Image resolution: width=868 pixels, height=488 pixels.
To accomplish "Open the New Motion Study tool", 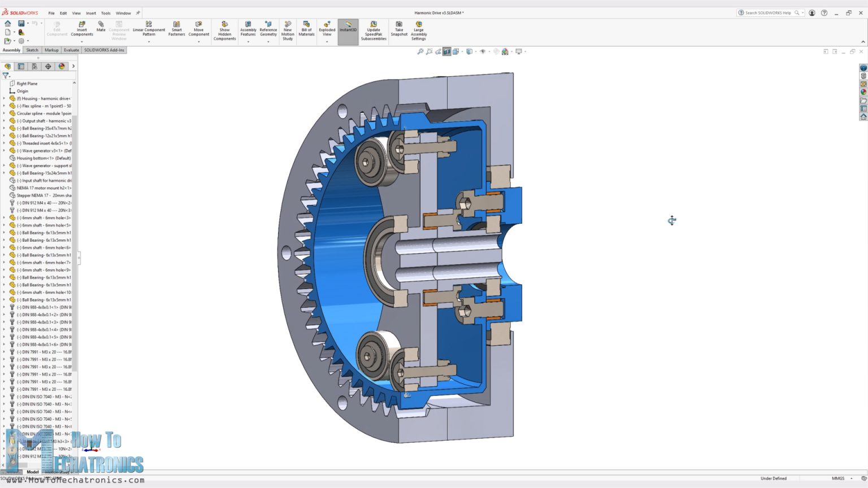I will 288,28.
